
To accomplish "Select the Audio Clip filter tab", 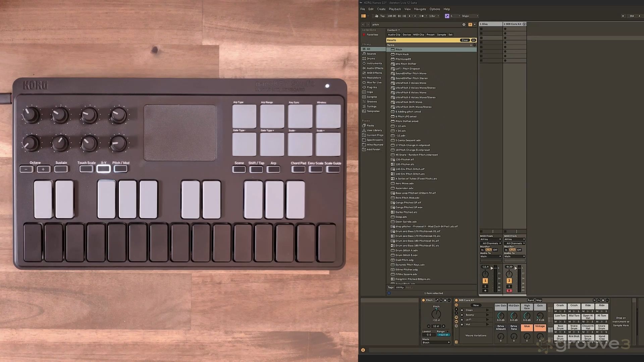I will [394, 35].
